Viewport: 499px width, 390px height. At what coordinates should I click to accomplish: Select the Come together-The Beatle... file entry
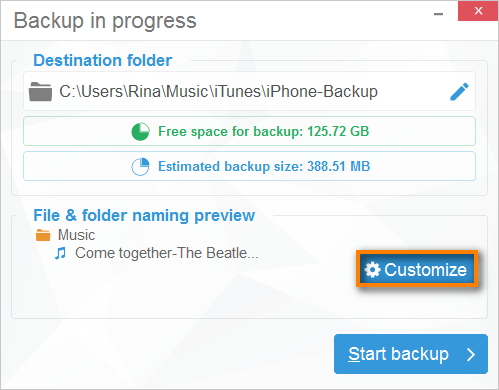[x=167, y=253]
